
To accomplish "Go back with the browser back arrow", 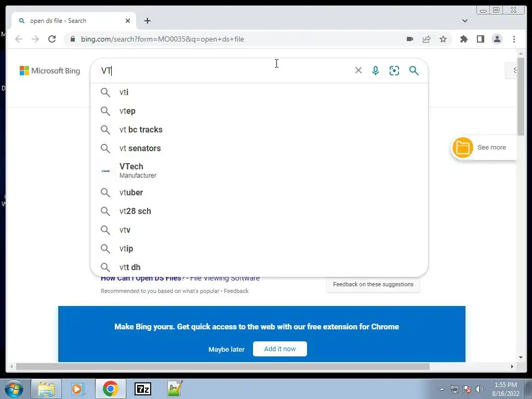I will (19, 39).
